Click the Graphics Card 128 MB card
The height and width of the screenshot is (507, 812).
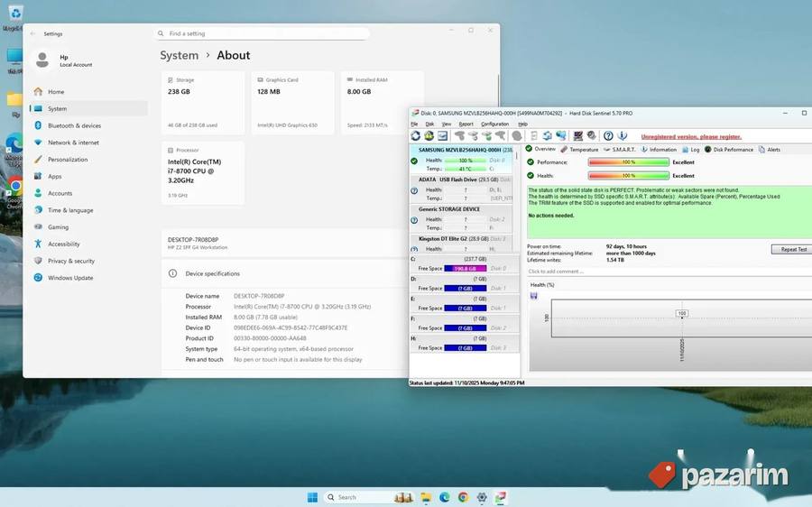pos(292,103)
